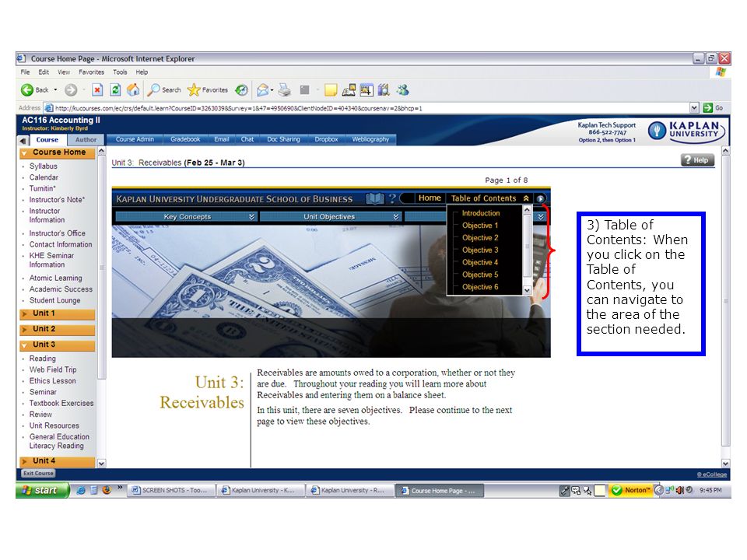Expand the Unit 1 section

(57, 313)
